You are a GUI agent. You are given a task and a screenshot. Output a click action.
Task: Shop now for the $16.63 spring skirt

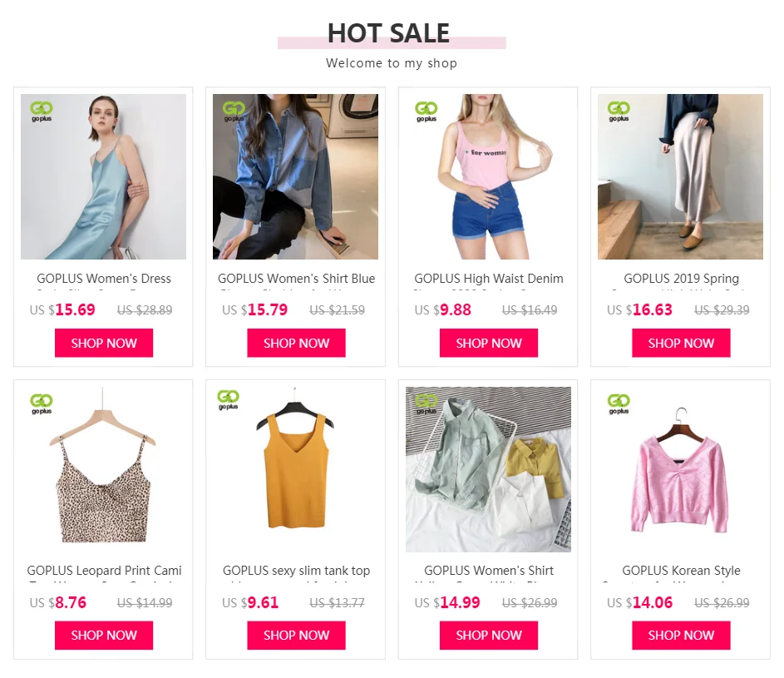[681, 343]
